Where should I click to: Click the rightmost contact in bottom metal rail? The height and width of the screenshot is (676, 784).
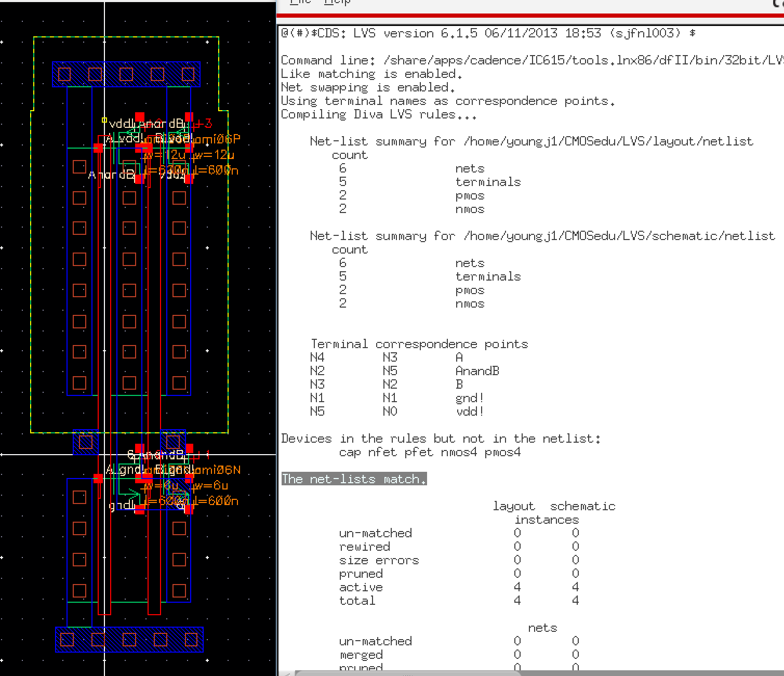(191, 639)
